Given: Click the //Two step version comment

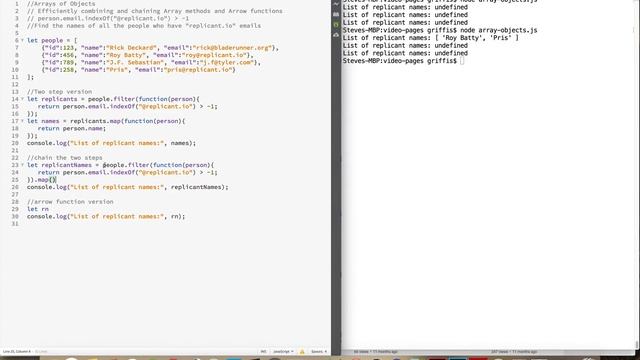Looking at the screenshot, I should pyautogui.click(x=59, y=92).
